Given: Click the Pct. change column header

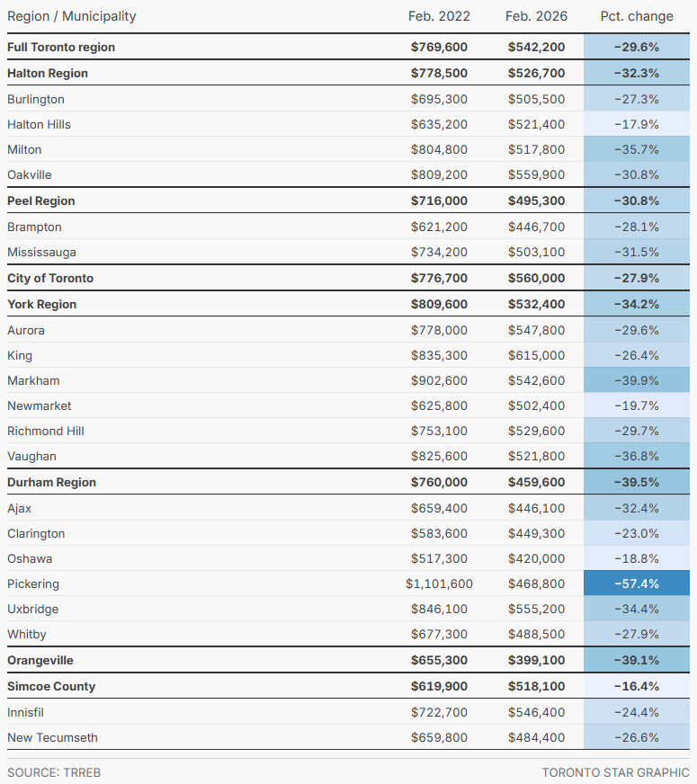Looking at the screenshot, I should 637,16.
